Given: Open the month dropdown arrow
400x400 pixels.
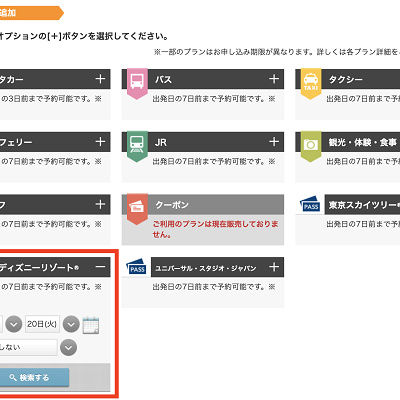Looking at the screenshot, I should tap(14, 324).
